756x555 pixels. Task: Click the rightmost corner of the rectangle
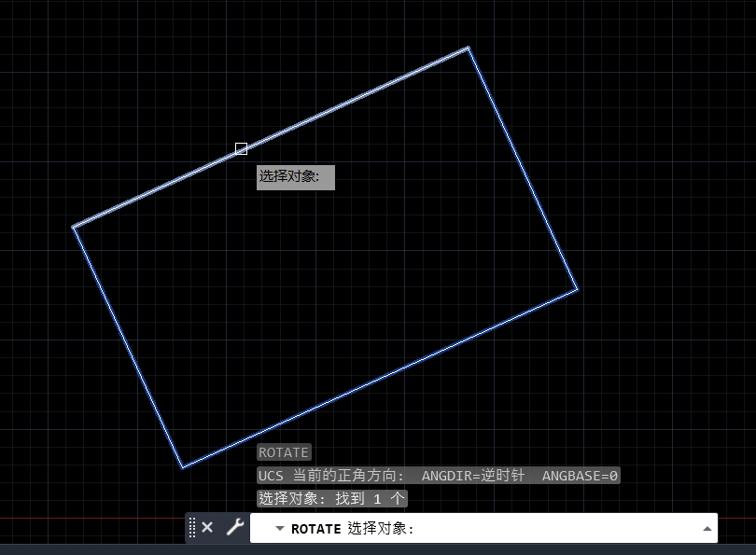577,289
